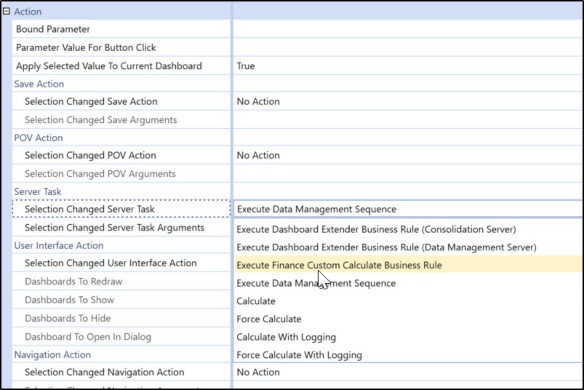The image size is (584, 390).
Task: Select Apply Selected Value To Current Dashboard label
Action: (x=109, y=66)
